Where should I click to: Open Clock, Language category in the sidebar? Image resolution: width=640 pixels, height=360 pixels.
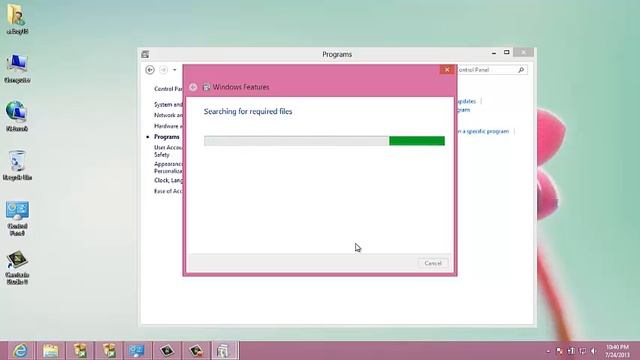point(168,180)
